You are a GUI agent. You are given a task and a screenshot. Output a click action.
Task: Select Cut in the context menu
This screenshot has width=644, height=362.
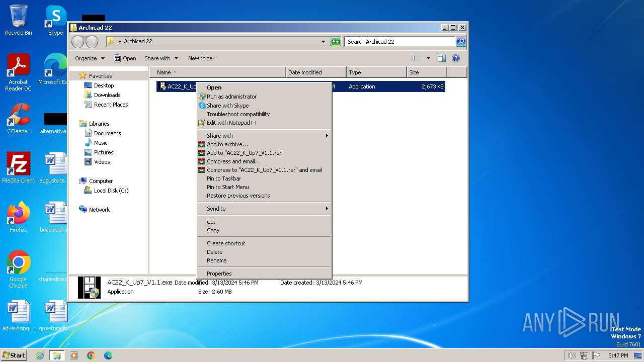click(x=264, y=221)
